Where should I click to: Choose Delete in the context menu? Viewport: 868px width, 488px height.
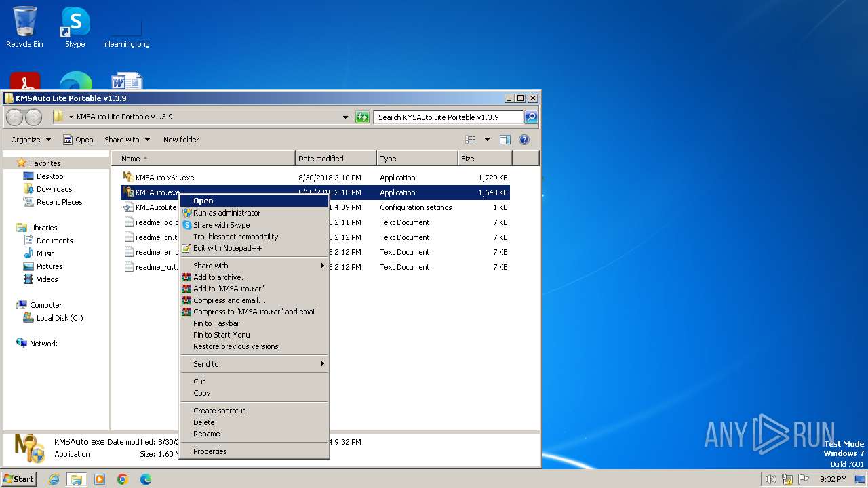click(254, 422)
